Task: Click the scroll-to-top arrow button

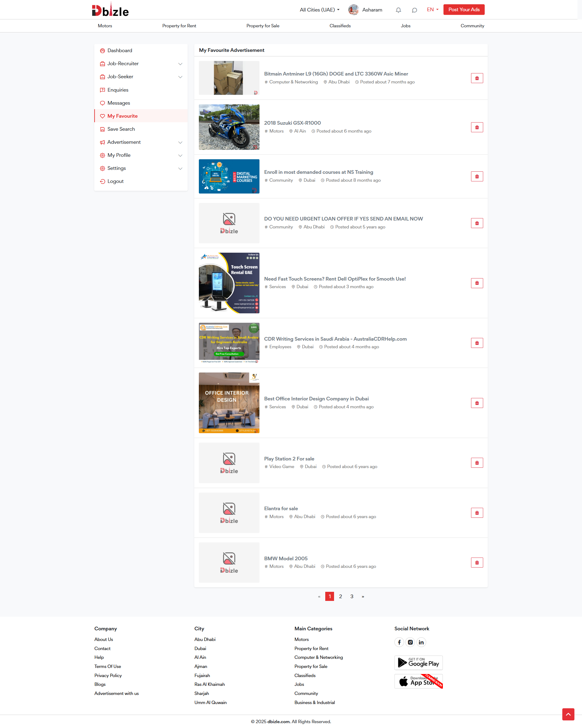Action: [x=568, y=714]
